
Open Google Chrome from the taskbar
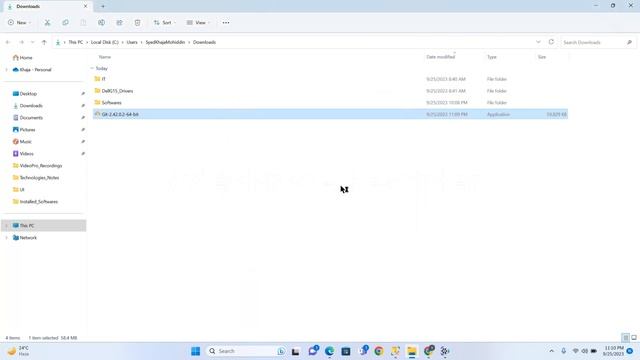pyautogui.click(x=379, y=351)
